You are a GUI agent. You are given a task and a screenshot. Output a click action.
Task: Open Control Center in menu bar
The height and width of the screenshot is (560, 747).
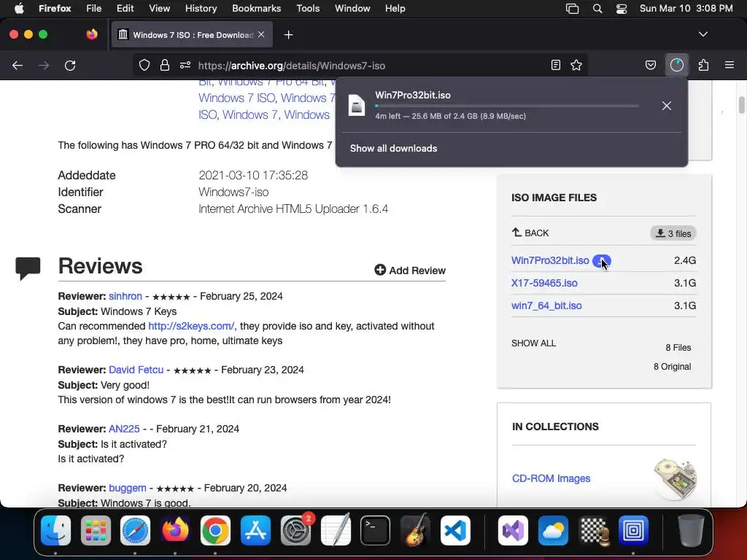click(x=622, y=9)
